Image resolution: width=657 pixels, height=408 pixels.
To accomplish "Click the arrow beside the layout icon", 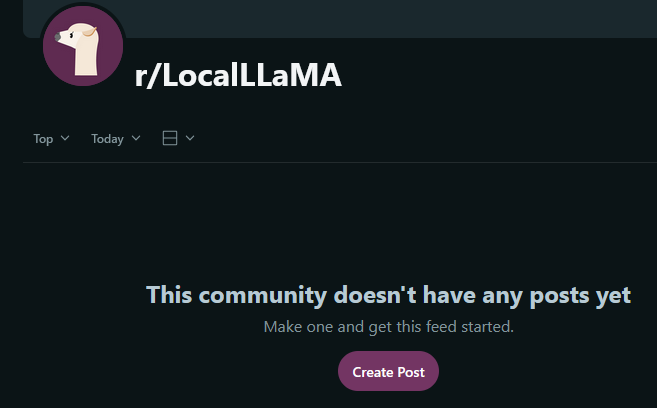I will pos(190,138).
